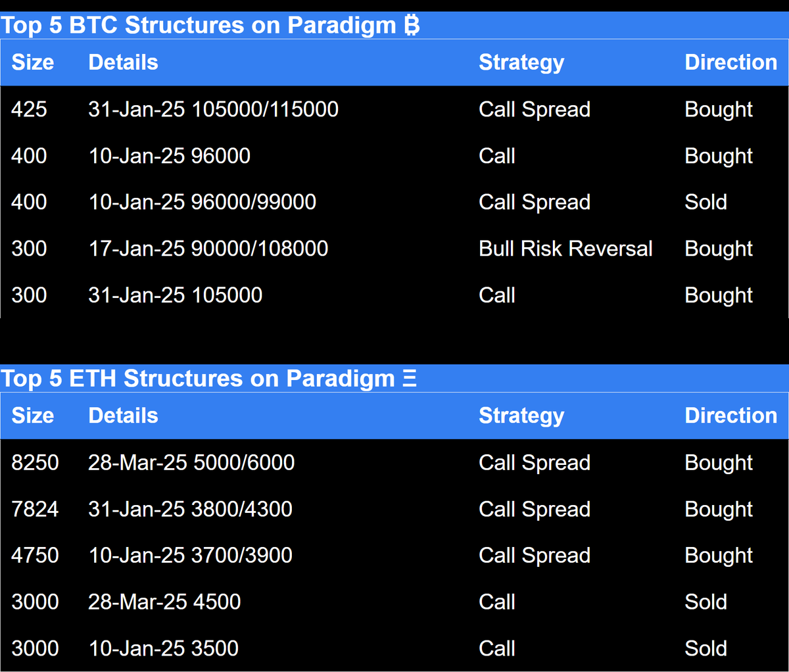Click size 300 in the 90000/108000 row

pos(29,249)
